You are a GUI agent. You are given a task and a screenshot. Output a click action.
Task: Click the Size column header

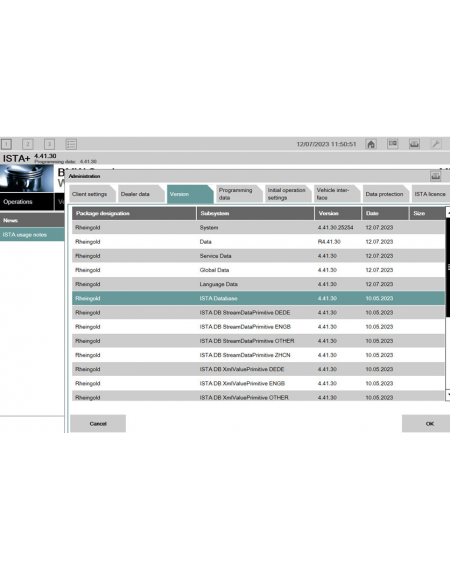click(x=427, y=213)
